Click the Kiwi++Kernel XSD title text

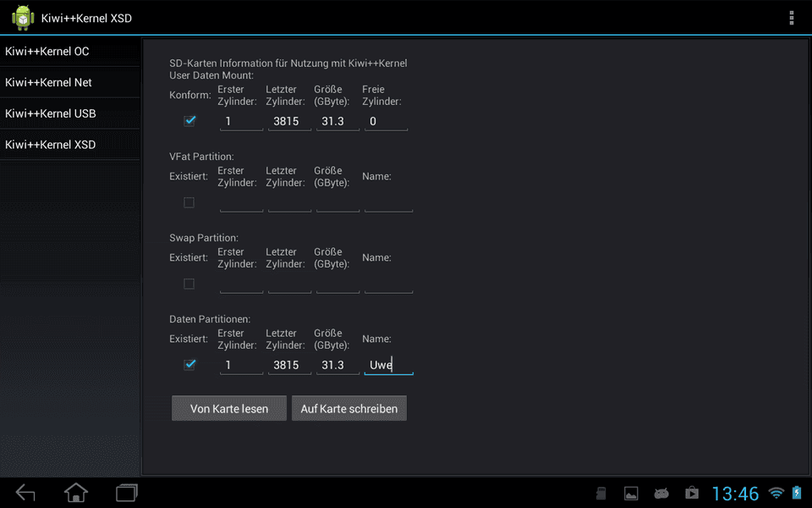86,18
